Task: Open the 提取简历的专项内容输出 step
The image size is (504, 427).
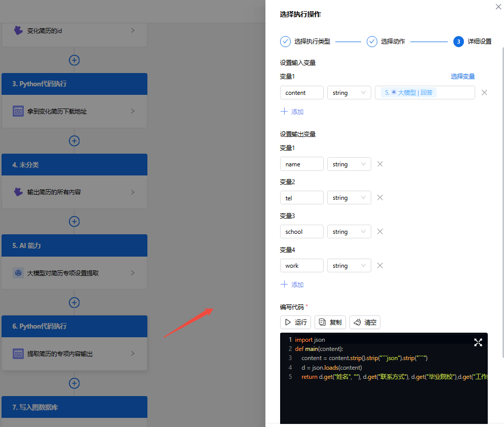Action: coord(74,353)
